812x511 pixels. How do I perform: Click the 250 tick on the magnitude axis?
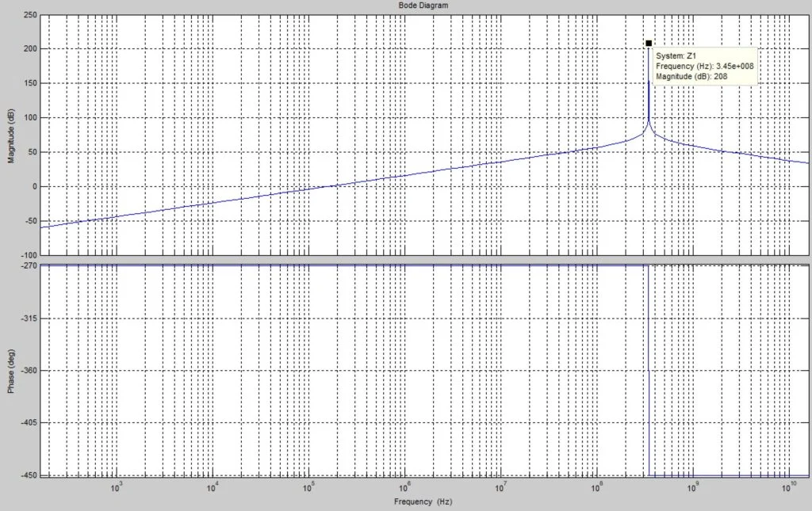point(32,15)
